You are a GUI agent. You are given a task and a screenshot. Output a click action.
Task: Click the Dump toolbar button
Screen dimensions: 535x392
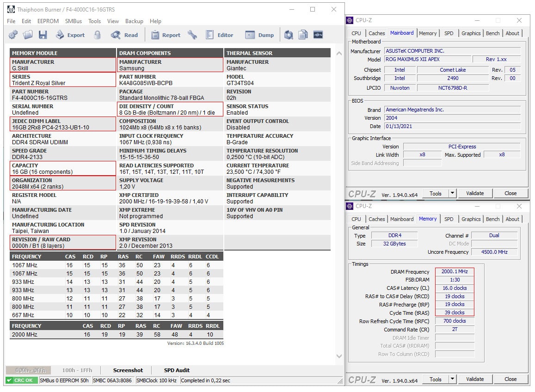click(x=260, y=35)
